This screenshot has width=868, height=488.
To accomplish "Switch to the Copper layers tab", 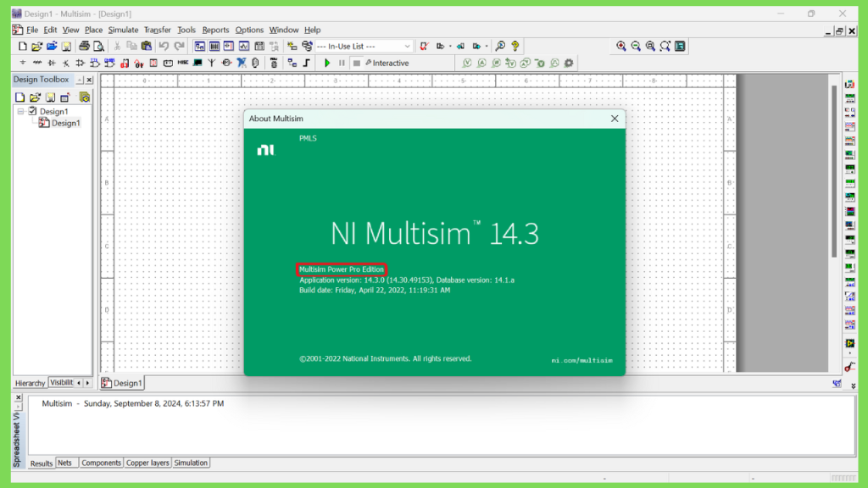I will [x=147, y=463].
